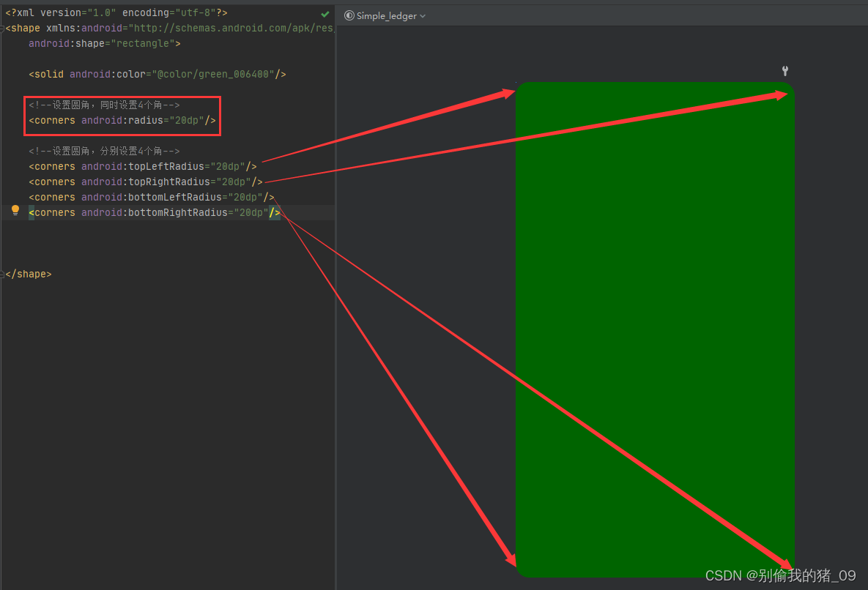The width and height of the screenshot is (868, 590).
Task: Place cursor on android:shape="rectangle" line
Action: (x=105, y=43)
